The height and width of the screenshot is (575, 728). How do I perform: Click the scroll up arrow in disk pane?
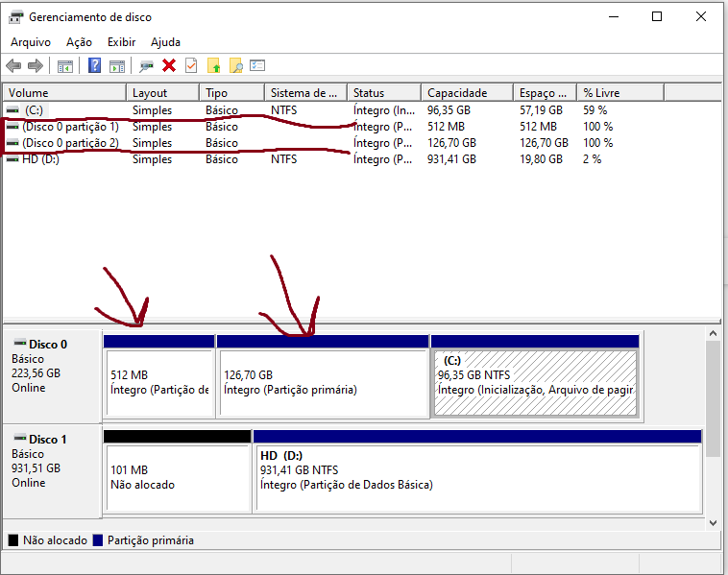[714, 334]
